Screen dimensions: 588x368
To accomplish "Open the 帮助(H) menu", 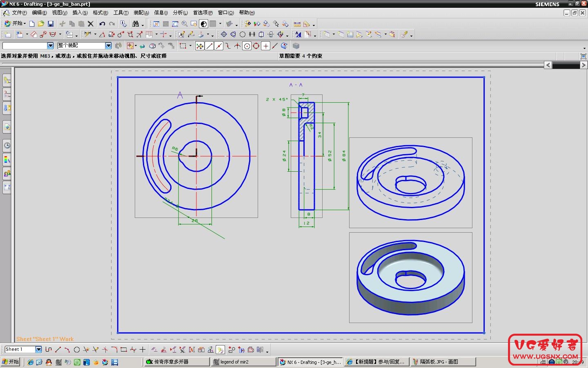I will (x=247, y=13).
